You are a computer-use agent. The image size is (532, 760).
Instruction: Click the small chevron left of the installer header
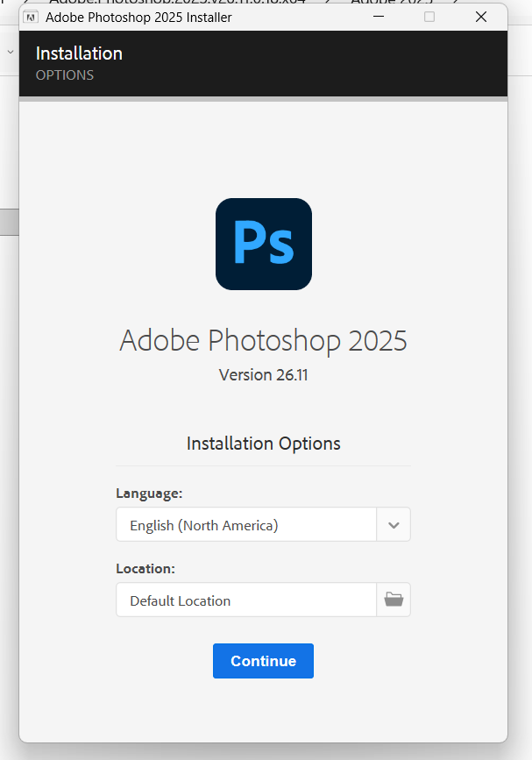(x=11, y=52)
